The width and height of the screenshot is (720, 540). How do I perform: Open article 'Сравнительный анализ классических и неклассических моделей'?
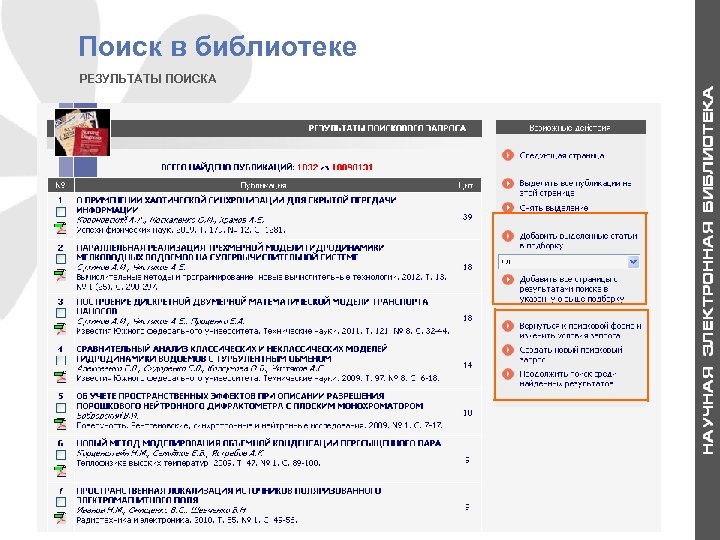(x=232, y=354)
